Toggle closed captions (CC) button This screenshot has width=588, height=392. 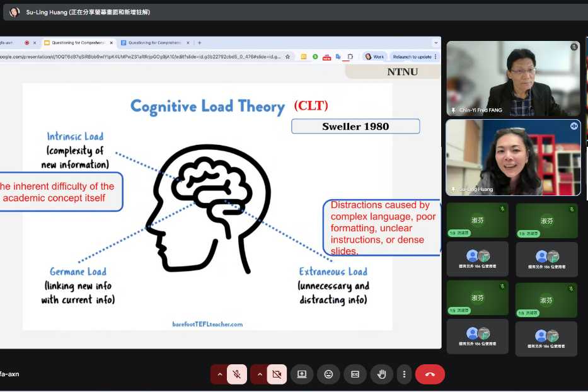point(355,374)
